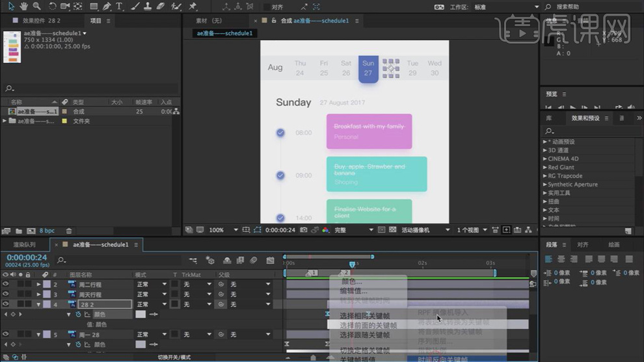
Task: Toggle keyframe diamond for 28 2 颜色
Action: pyautogui.click(x=13, y=315)
